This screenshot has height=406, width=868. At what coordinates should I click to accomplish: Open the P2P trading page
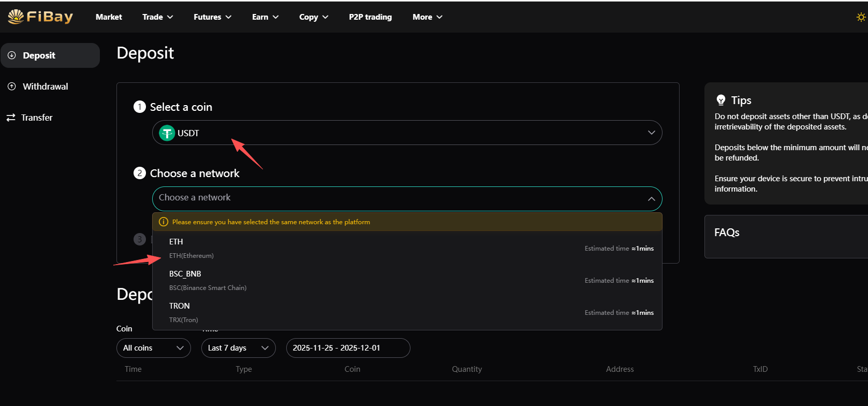tap(370, 17)
